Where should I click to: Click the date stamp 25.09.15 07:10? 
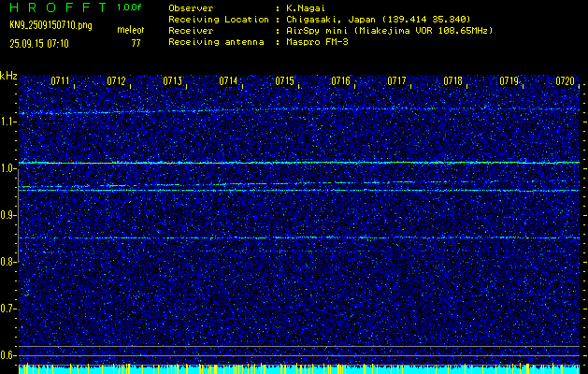pyautogui.click(x=39, y=44)
